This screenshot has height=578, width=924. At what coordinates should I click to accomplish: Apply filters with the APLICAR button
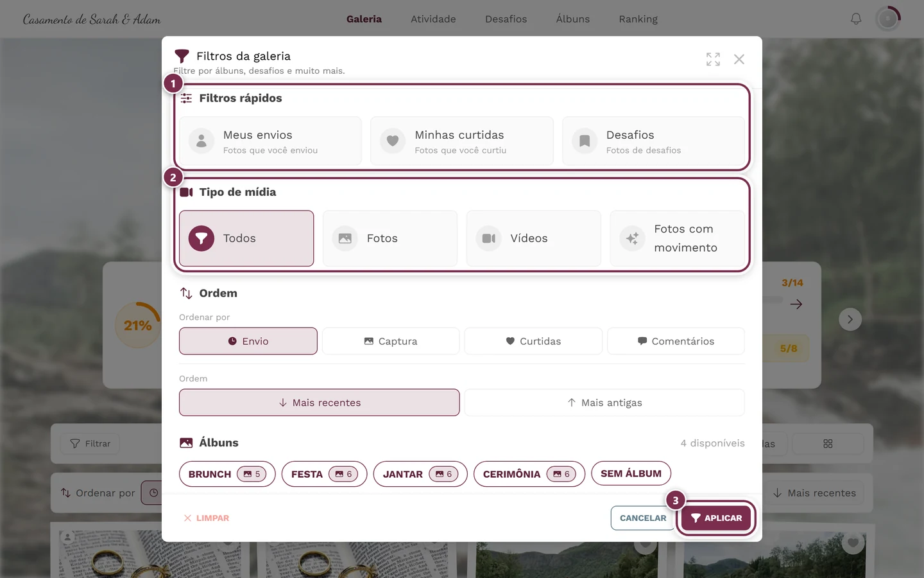[x=716, y=518]
